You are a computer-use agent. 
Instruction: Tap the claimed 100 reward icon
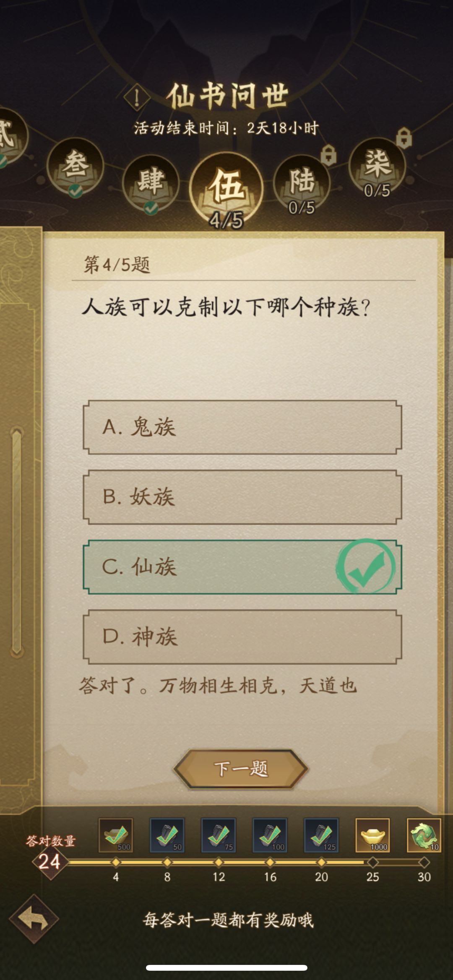pyautogui.click(x=270, y=835)
